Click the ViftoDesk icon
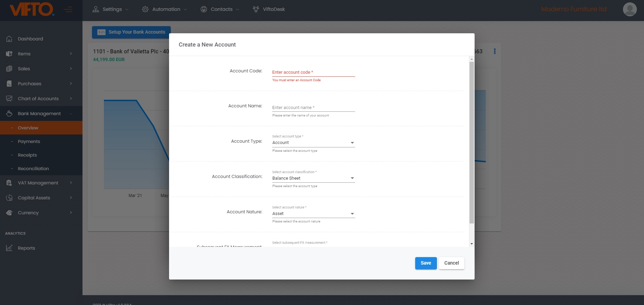Screen dimensions: 644x305 click(x=256, y=9)
